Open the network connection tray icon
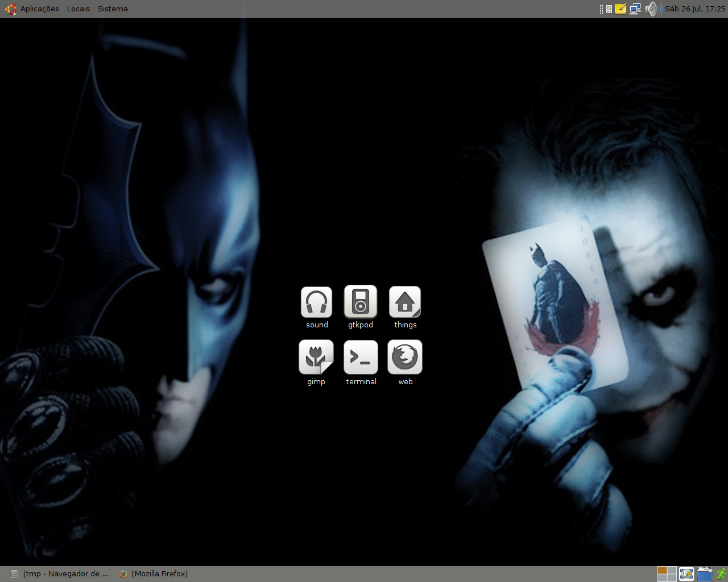728x582 pixels. [635, 9]
